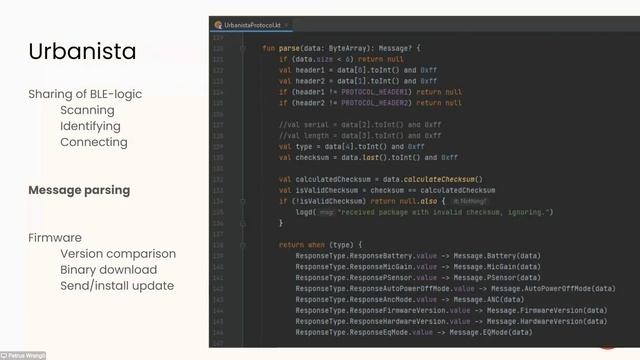This screenshot has height=360, width=640.
Task: Click the bold 'Message parsing' heading
Action: (79, 190)
